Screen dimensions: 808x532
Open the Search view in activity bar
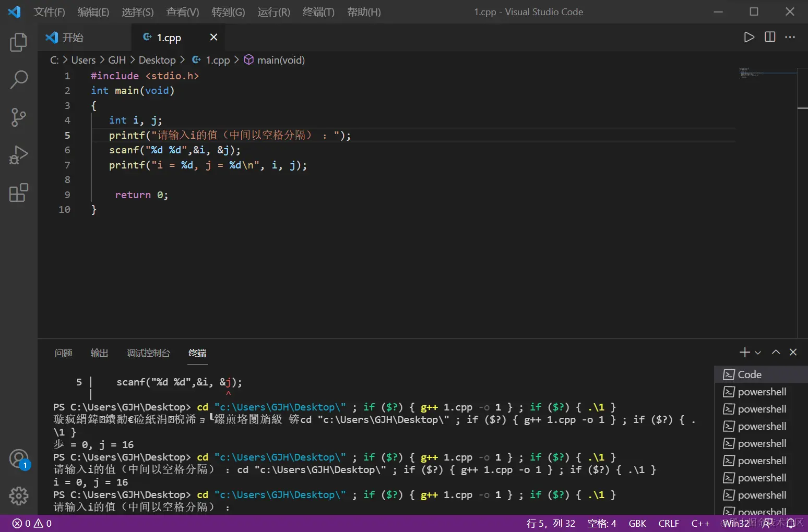[19, 80]
